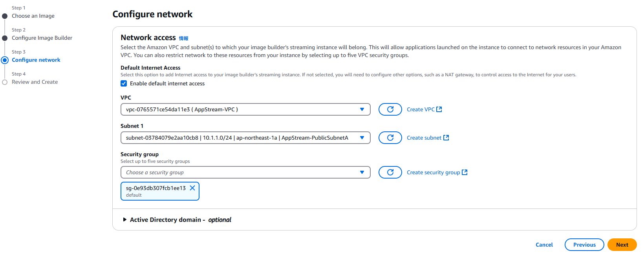
Task: Remove security group sg-0e93db307fcb1ee13
Action: 192,188
